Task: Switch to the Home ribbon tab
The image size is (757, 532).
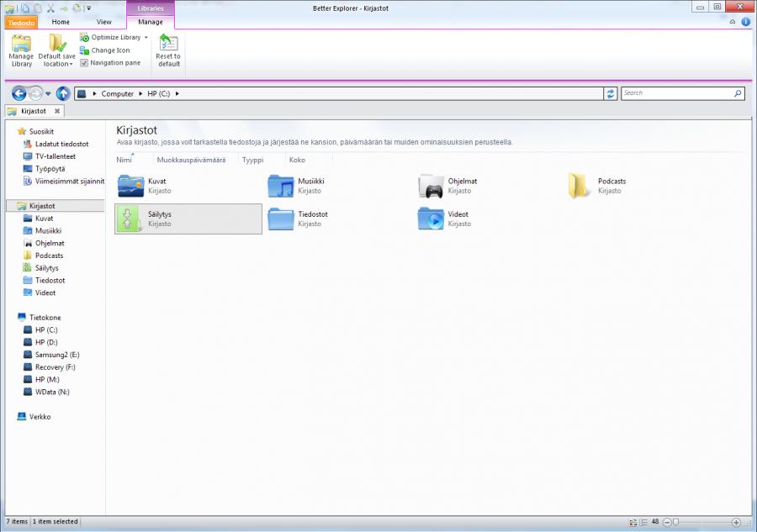Action: (61, 22)
